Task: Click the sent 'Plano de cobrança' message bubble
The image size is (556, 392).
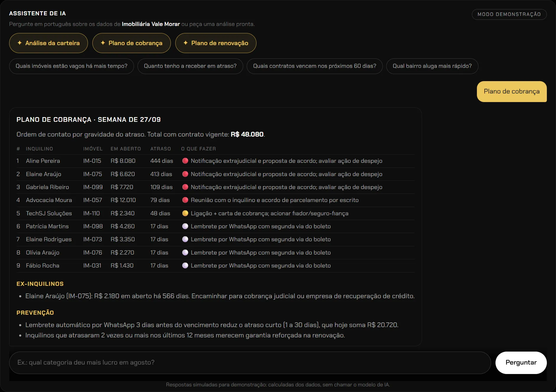Action: [x=512, y=91]
